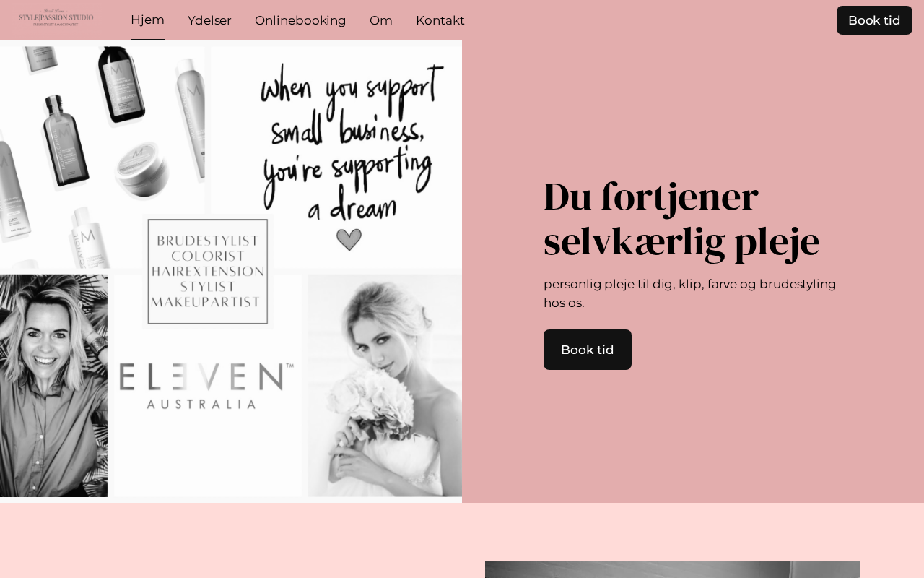The height and width of the screenshot is (578, 924).
Task: Click the personlig pleje description text
Action: 690,293
